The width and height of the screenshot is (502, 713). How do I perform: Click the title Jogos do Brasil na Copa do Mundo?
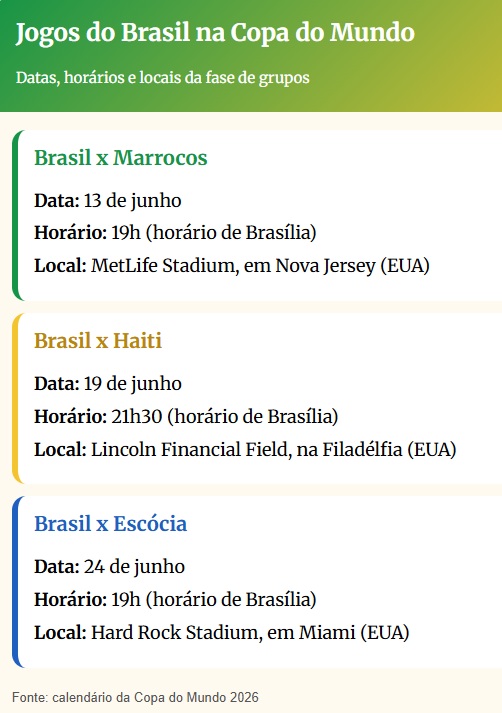[215, 33]
